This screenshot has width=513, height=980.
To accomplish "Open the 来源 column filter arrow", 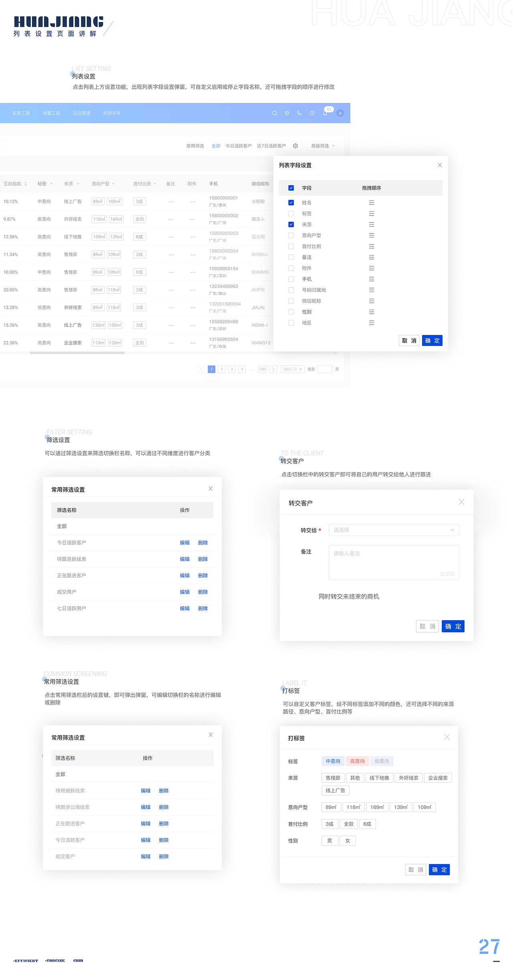I will click(x=78, y=184).
